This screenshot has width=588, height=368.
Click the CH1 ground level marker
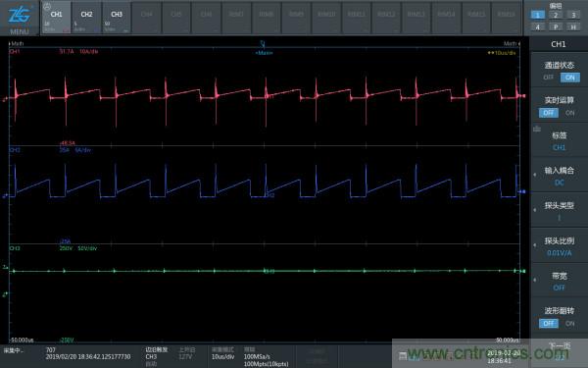point(5,99)
